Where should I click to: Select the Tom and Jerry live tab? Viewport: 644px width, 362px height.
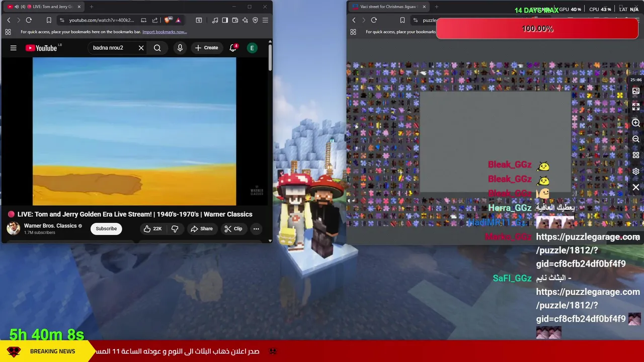pyautogui.click(x=43, y=7)
